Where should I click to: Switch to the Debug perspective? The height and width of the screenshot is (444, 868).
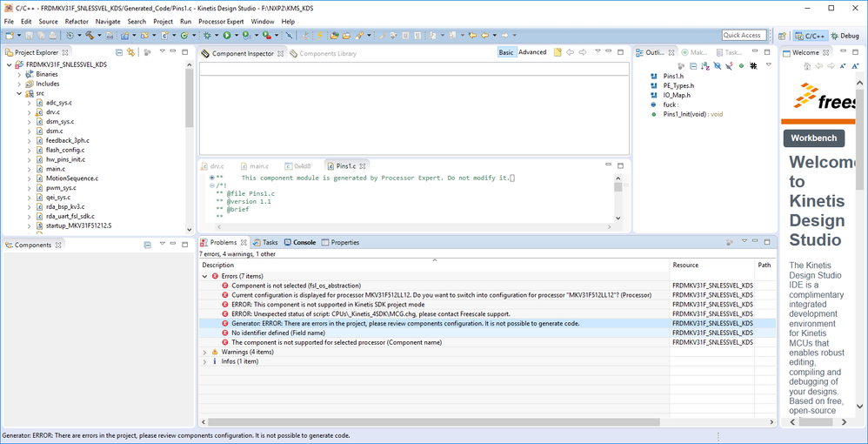tap(845, 36)
